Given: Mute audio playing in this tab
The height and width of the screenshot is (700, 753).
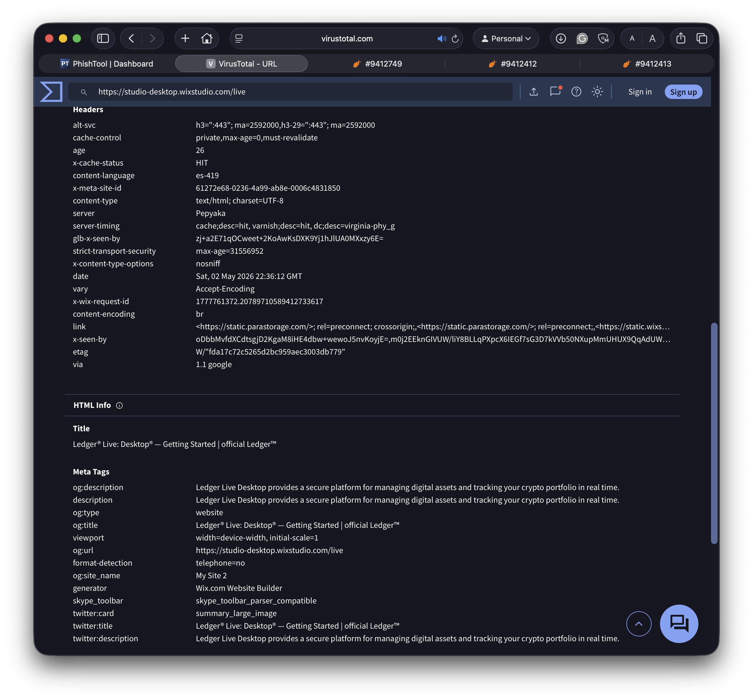Looking at the screenshot, I should (x=441, y=39).
